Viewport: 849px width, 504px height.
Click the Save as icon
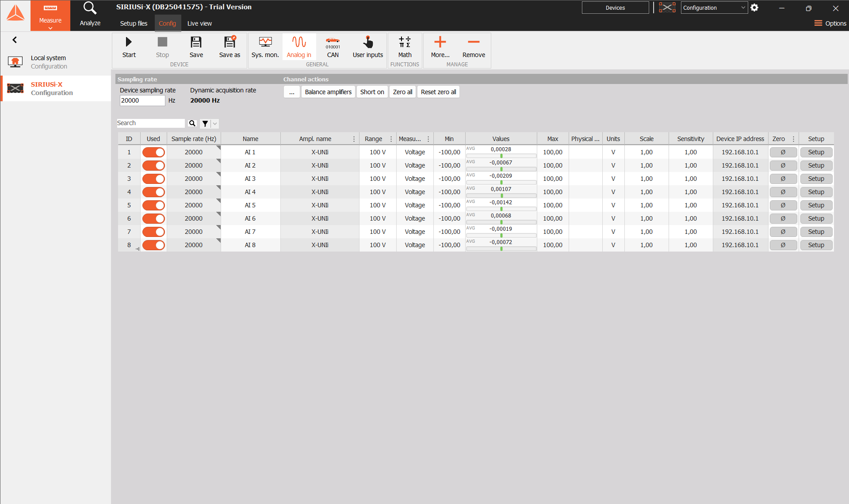tap(229, 42)
